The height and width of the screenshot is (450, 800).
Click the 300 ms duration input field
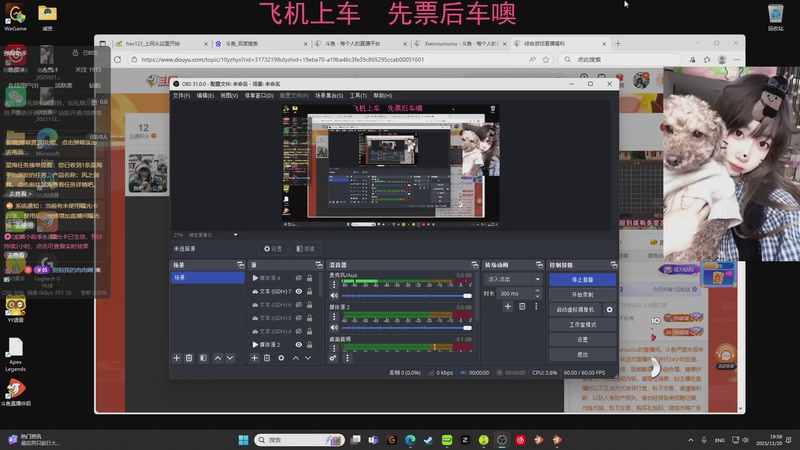point(514,293)
